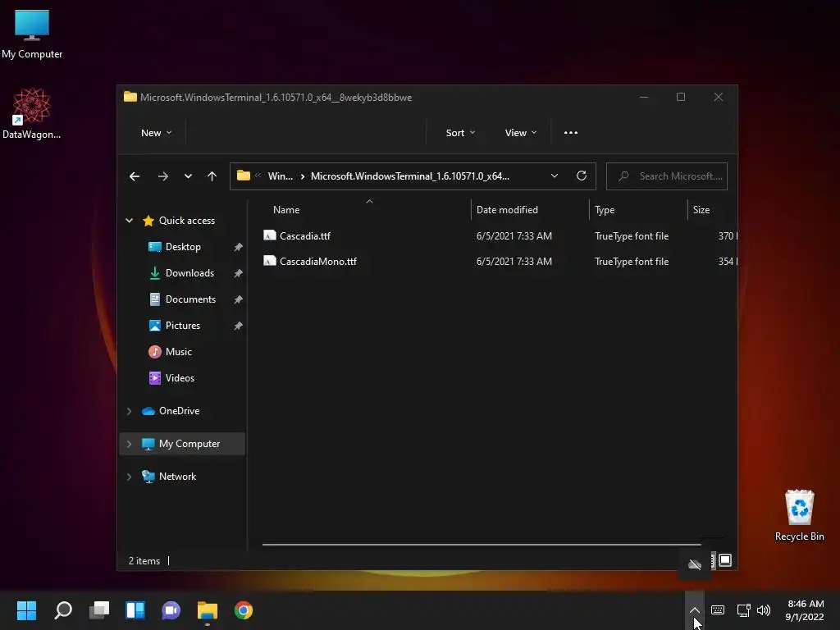
Task: Refresh the current folder
Action: pyautogui.click(x=582, y=176)
